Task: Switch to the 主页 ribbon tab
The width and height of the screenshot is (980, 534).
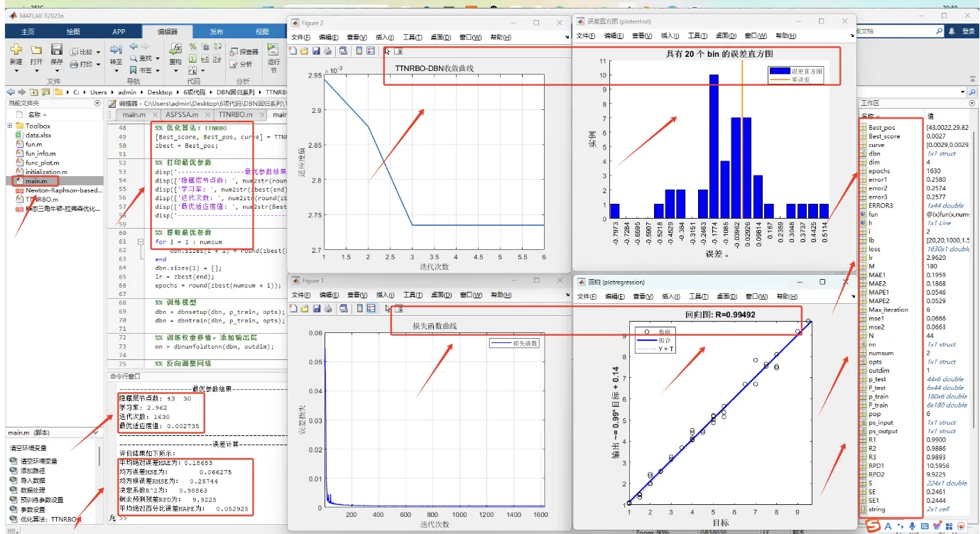Action: pos(28,32)
